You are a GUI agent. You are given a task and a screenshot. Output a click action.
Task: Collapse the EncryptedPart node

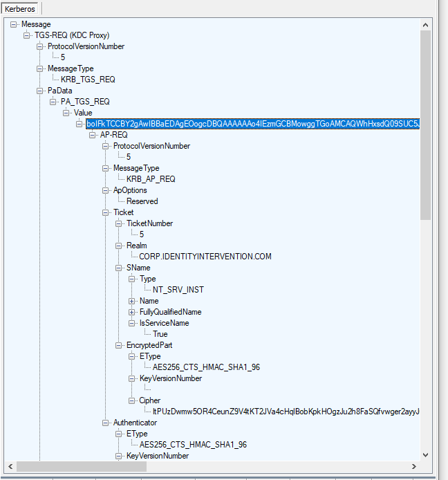click(x=119, y=345)
